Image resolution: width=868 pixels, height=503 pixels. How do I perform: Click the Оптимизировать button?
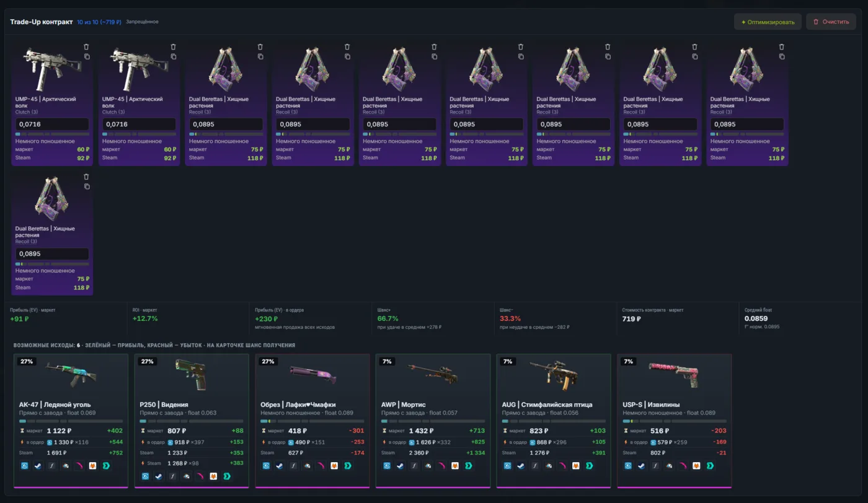768,22
